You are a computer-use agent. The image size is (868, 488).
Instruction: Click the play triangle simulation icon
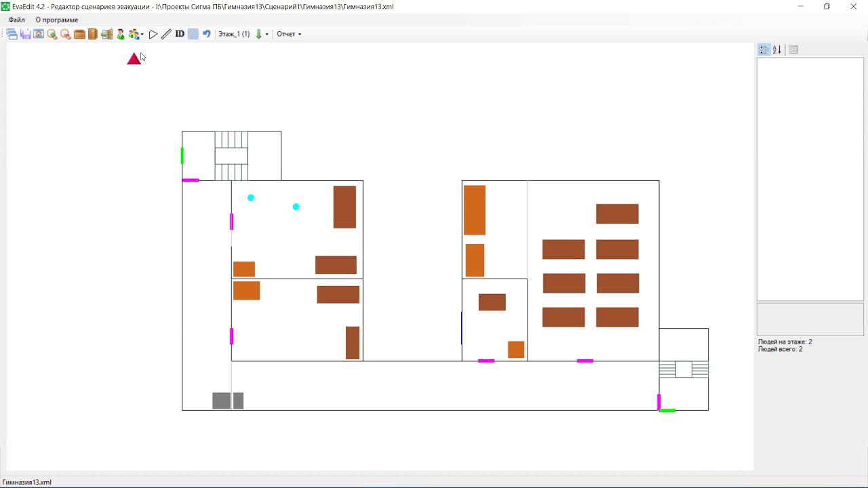(153, 34)
